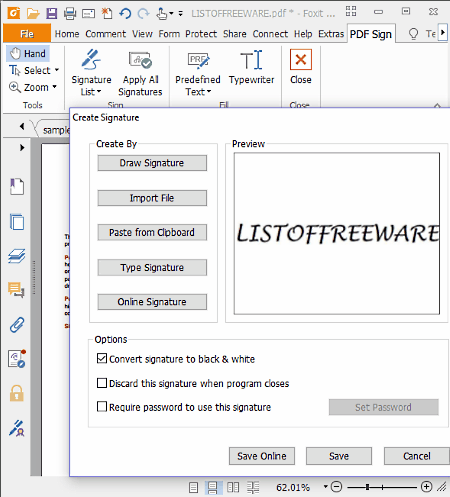This screenshot has width=450, height=497.
Task: Click the Online Signature button
Action: tap(152, 302)
